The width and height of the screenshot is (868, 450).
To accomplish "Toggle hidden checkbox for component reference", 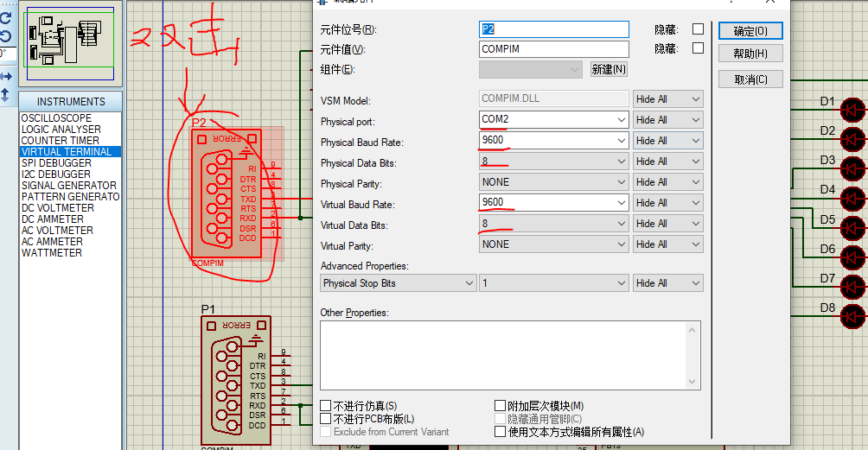I will tap(698, 29).
